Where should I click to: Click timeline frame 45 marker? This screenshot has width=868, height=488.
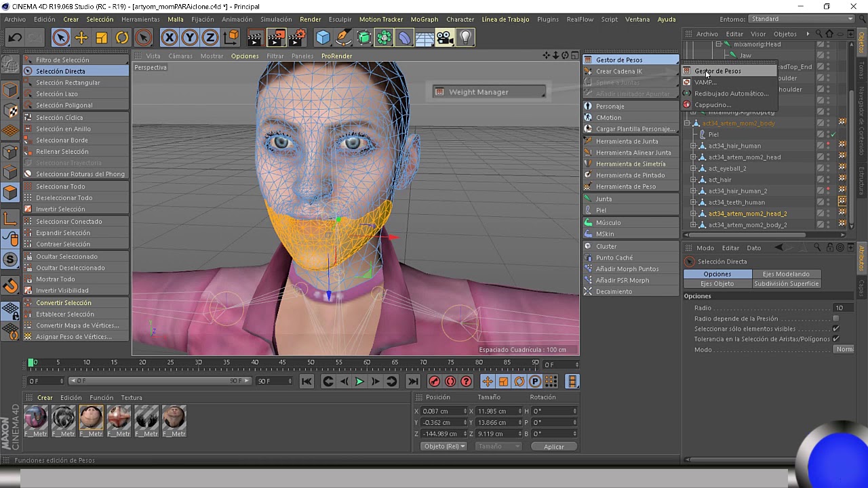pyautogui.click(x=282, y=363)
